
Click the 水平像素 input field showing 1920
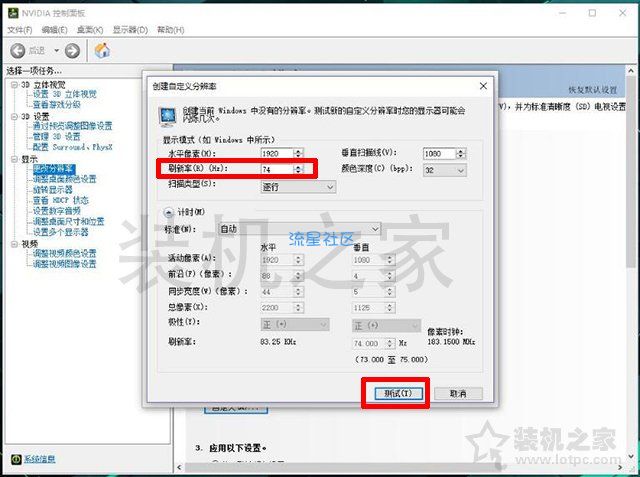(277, 153)
